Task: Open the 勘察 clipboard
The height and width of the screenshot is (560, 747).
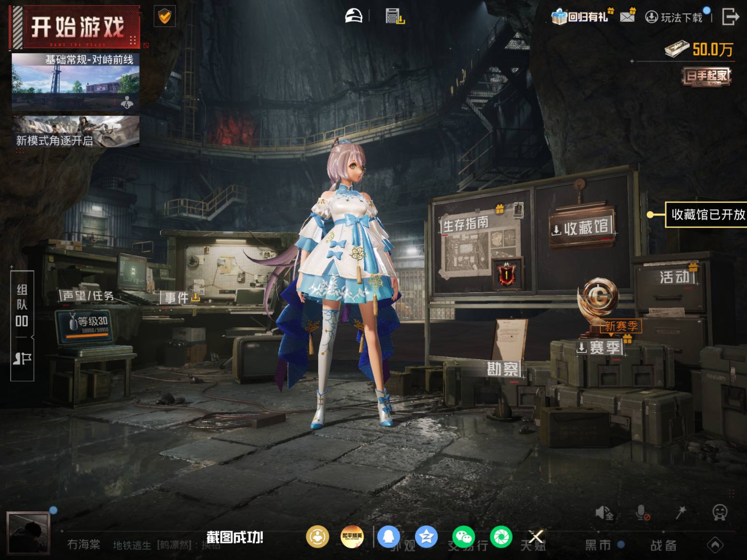Action: [502, 369]
